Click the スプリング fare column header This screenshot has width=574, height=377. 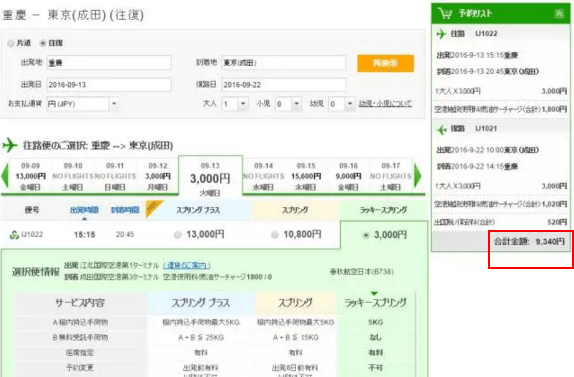[x=295, y=210]
